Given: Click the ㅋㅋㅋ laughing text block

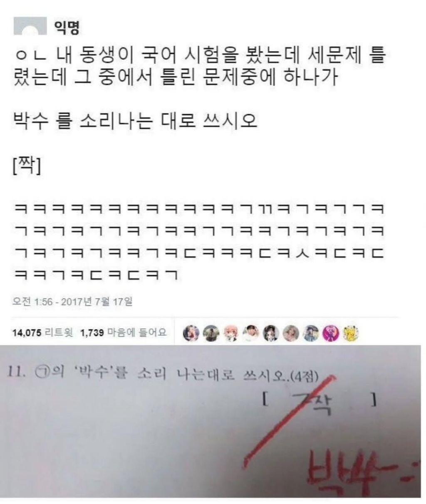Looking at the screenshot, I should tap(198, 242).
